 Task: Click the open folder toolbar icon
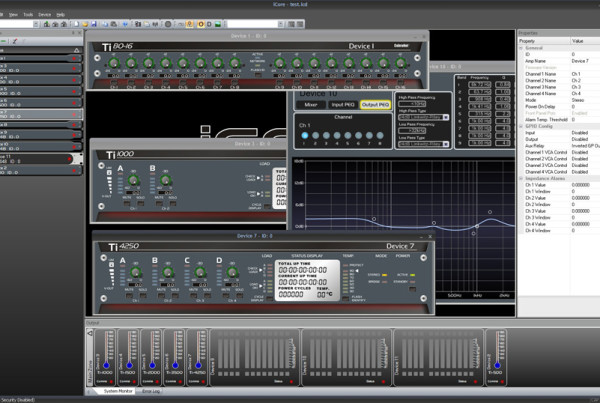pos(85,24)
